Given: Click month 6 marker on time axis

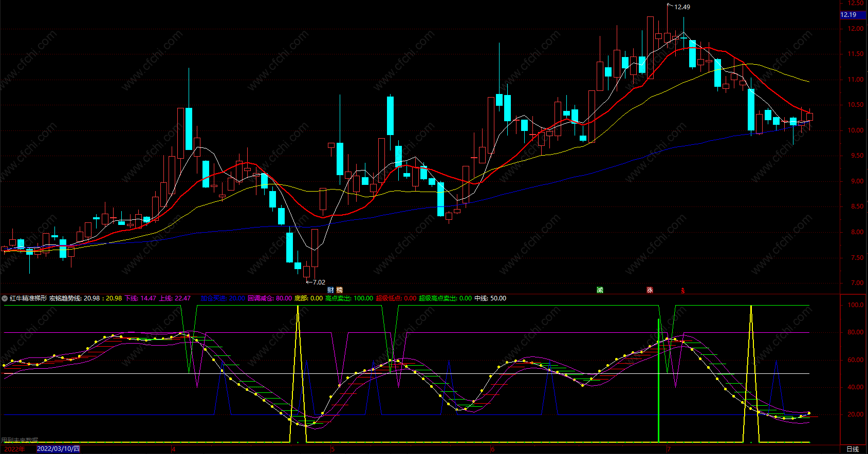Looking at the screenshot, I should point(492,449).
